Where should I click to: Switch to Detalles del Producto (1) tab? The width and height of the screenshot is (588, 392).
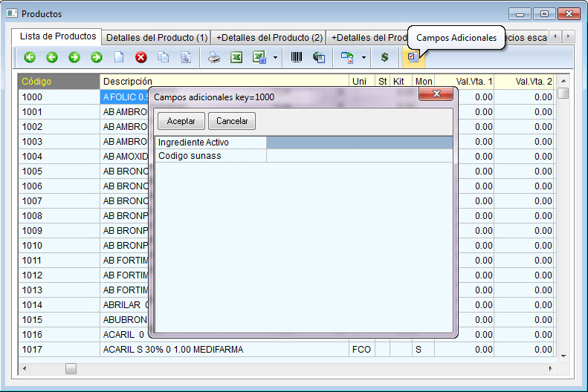157,37
